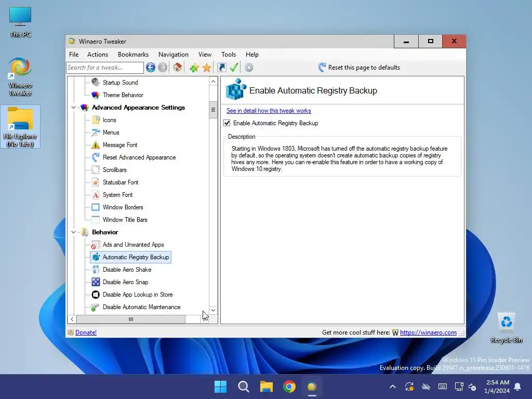Click the System Font letter A icon
Image resolution: width=532 pixels, height=399 pixels.
tap(96, 195)
